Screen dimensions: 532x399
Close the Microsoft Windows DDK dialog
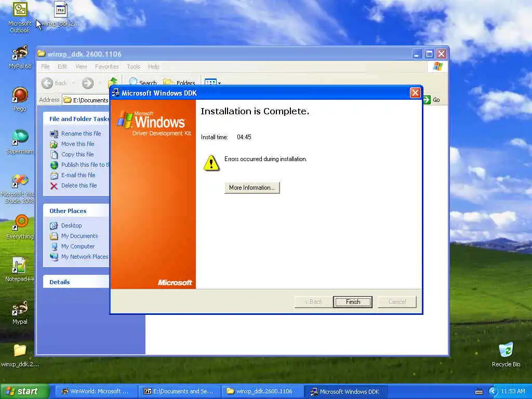pyautogui.click(x=415, y=92)
